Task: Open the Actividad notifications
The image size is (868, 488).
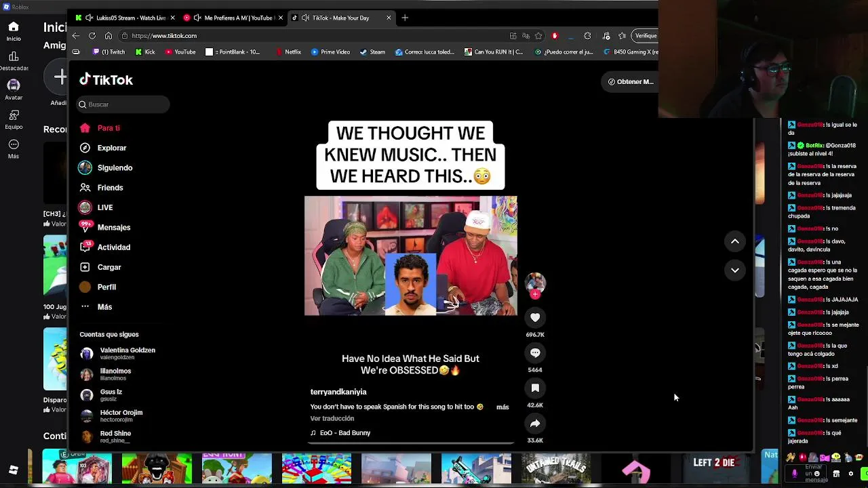Action: click(x=104, y=247)
